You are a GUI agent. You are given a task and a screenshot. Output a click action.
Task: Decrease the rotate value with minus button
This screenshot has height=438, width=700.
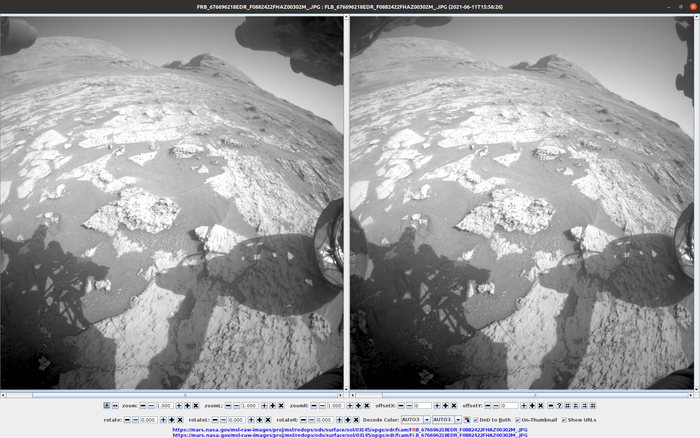[x=135, y=419]
